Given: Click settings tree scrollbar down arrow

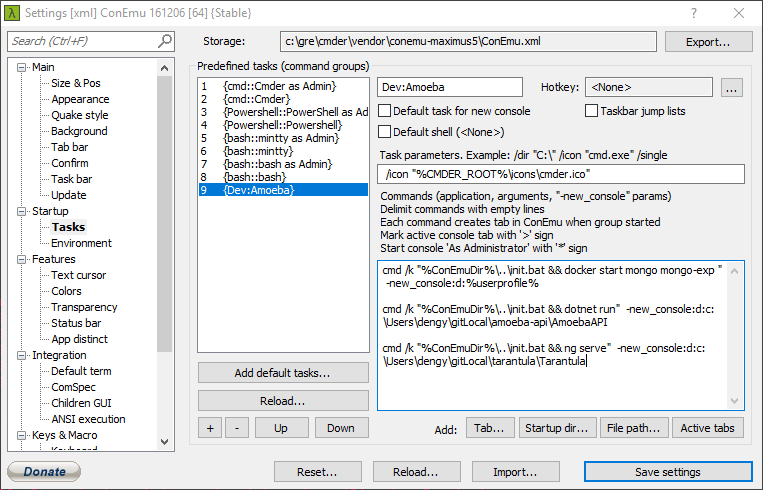Looking at the screenshot, I should pyautogui.click(x=164, y=442).
